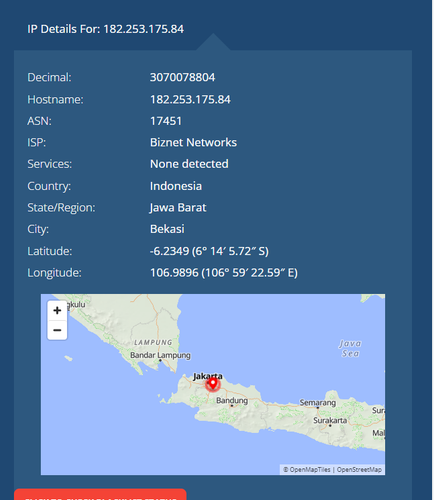Click Bandar Lampung on the map
Screen dimensions: 434x500
[x=160, y=355]
